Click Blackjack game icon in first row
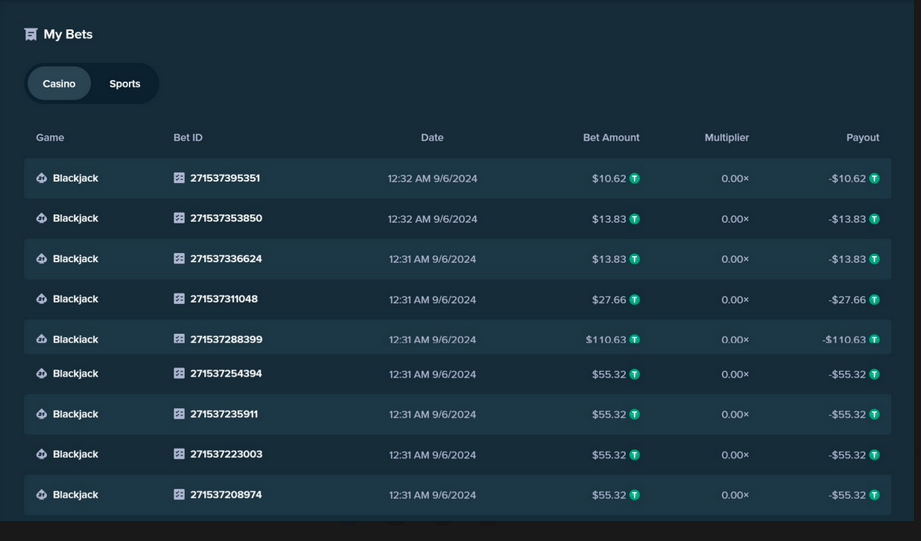Viewport: 921px width, 541px height. pyautogui.click(x=41, y=178)
